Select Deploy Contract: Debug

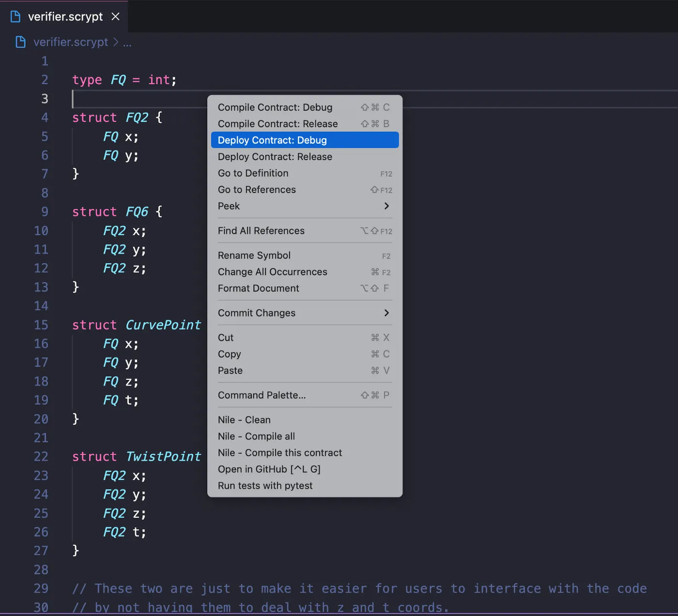click(272, 140)
